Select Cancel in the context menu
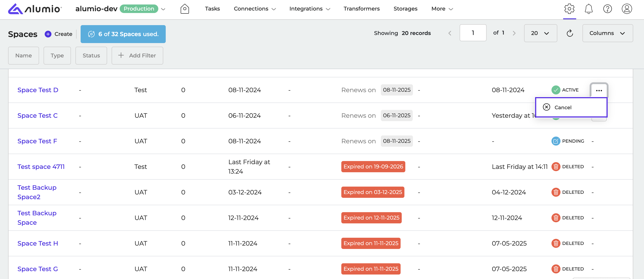 click(562, 107)
